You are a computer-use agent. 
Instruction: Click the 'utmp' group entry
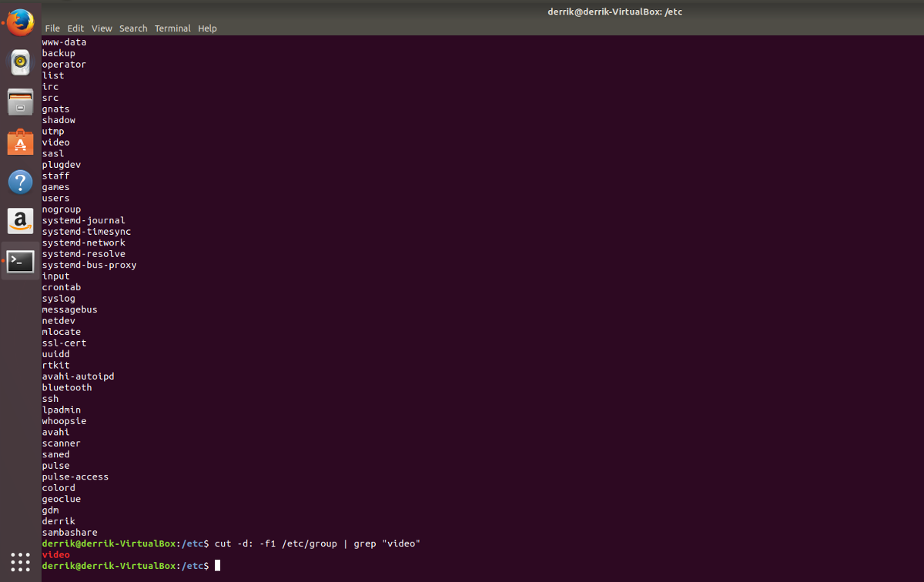pyautogui.click(x=53, y=132)
